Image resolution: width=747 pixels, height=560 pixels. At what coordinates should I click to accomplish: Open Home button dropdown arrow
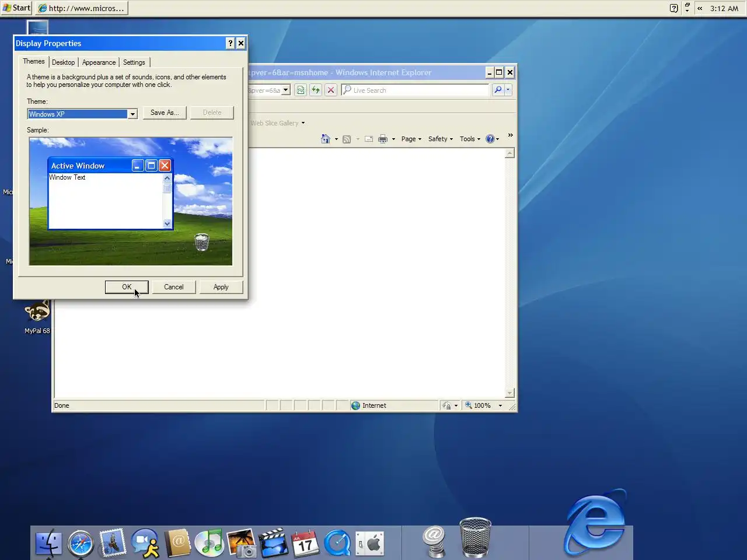(x=336, y=139)
